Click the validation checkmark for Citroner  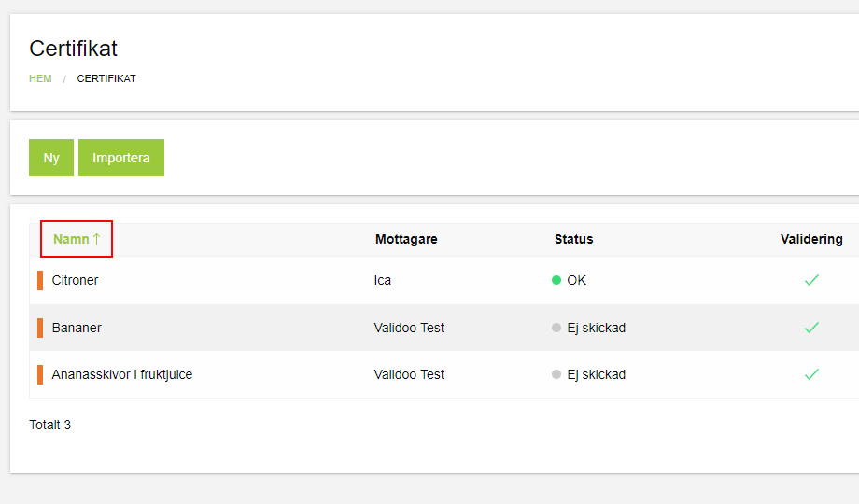[x=811, y=280]
